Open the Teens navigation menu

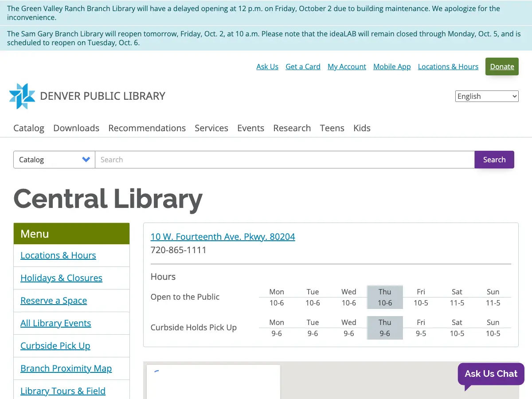(x=332, y=128)
